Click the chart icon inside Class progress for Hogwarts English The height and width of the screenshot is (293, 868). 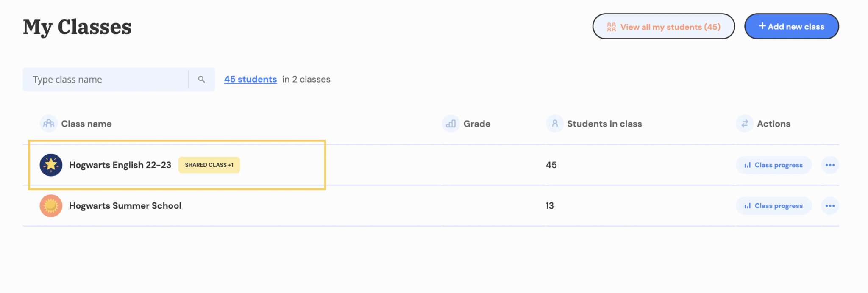(747, 165)
